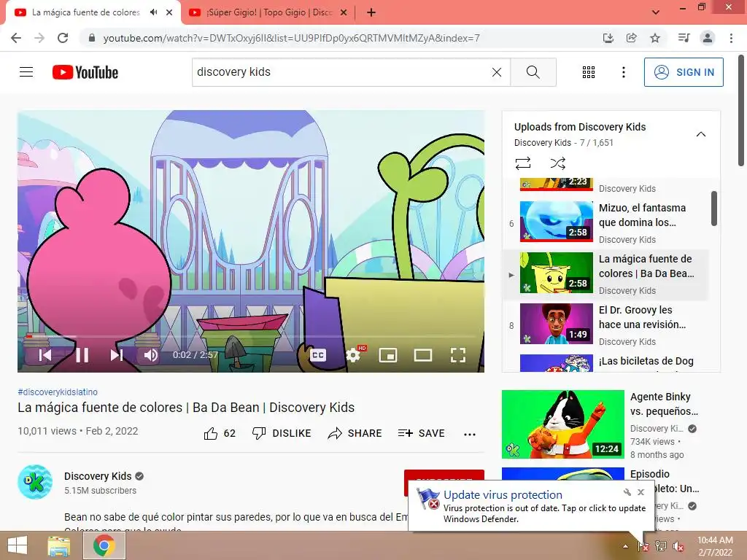The width and height of the screenshot is (747, 560).
Task: Open more actions ellipsis below video
Action: (x=470, y=434)
